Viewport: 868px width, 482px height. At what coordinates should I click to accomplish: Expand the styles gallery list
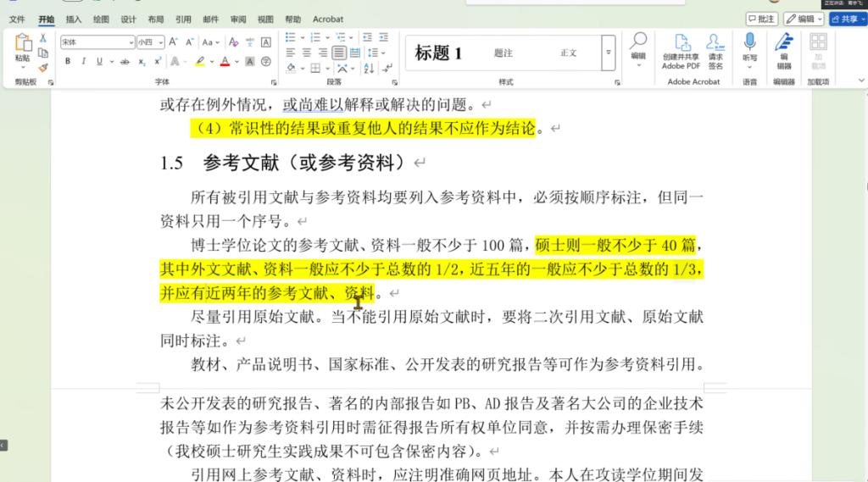point(608,53)
